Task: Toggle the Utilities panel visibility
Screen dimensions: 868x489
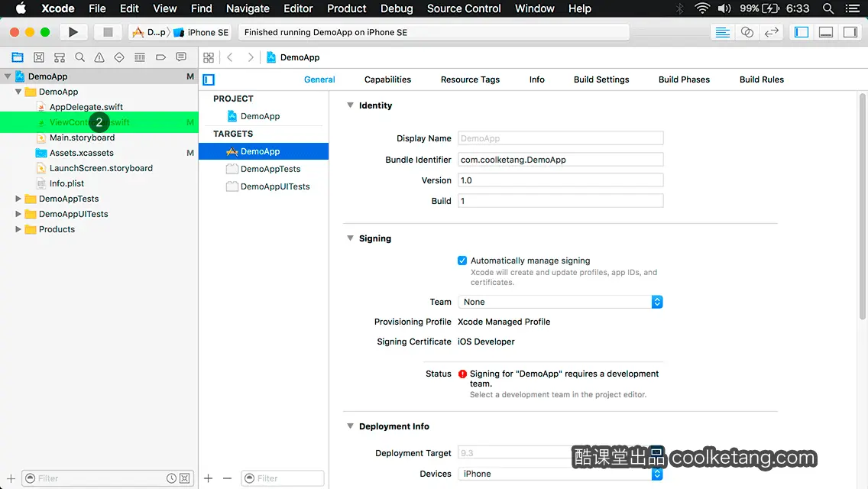Action: coord(850,32)
